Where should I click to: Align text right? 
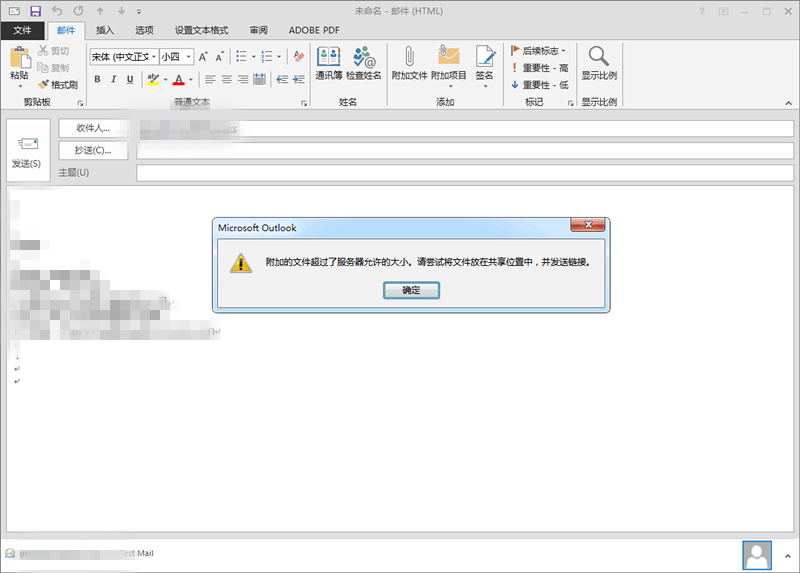[x=243, y=79]
